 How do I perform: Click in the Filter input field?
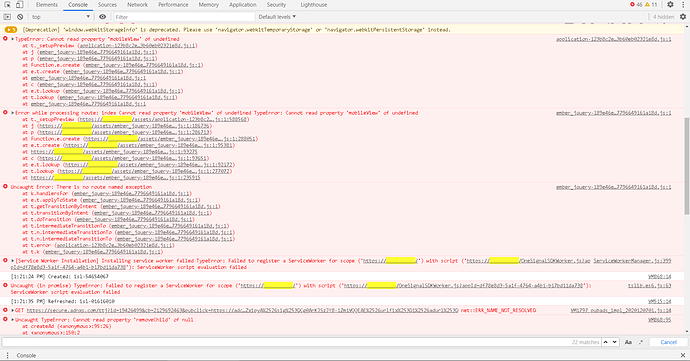pyautogui.click(x=184, y=17)
